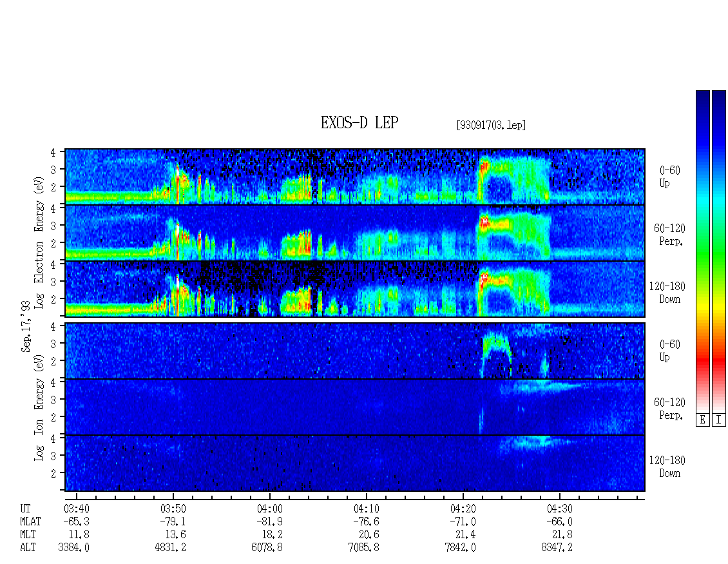Click the MLT value 21.4
Viewport: 728px width, 564px height.
466,535
